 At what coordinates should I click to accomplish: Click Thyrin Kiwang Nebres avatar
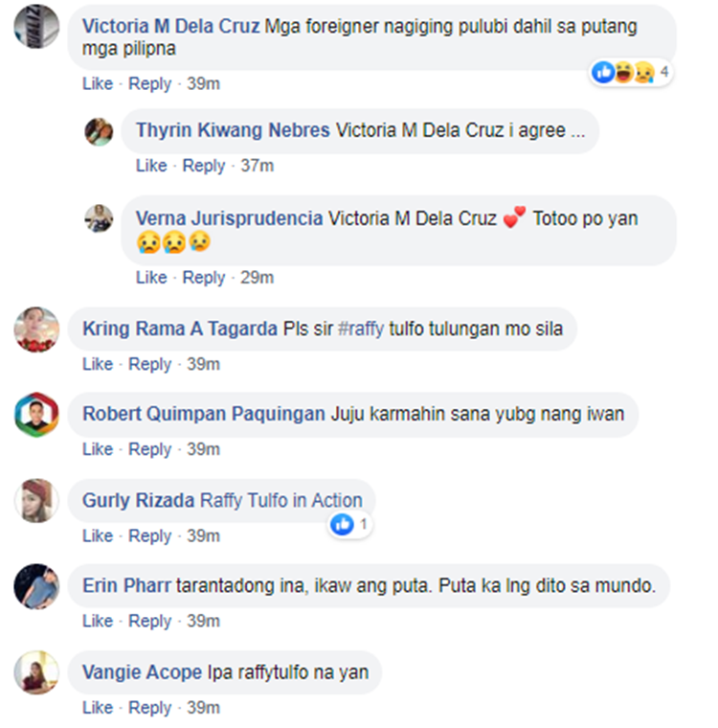99,131
